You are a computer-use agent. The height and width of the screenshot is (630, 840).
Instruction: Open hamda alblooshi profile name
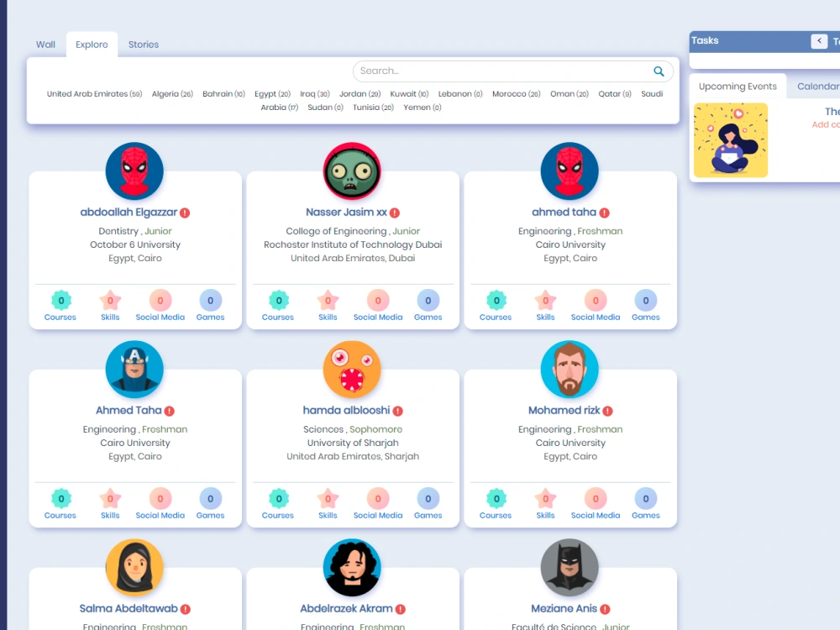[346, 411]
